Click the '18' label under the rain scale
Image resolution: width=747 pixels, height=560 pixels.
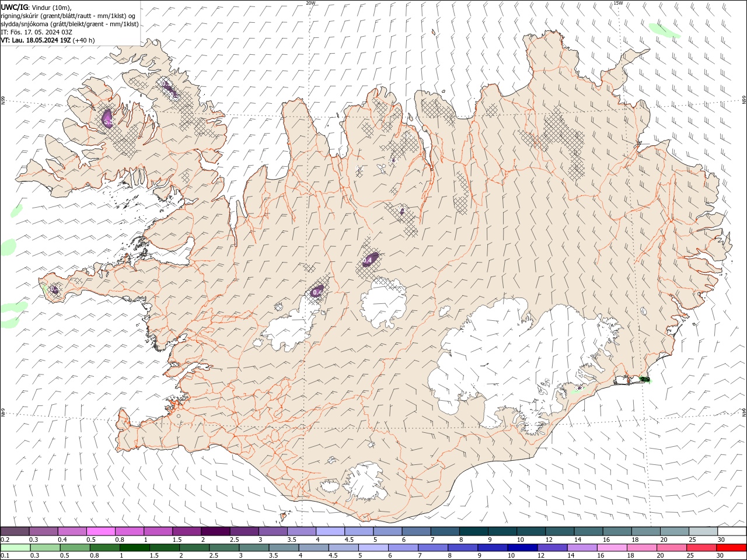tap(632, 556)
